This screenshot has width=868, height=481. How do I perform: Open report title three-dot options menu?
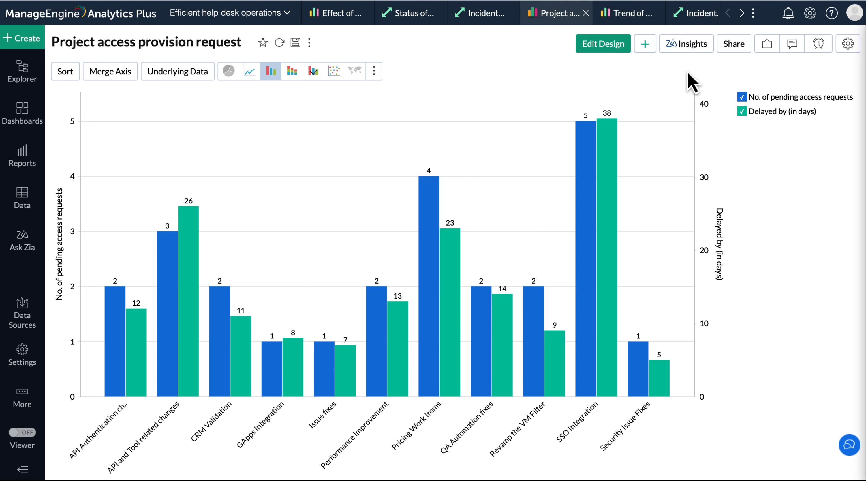[310, 43]
